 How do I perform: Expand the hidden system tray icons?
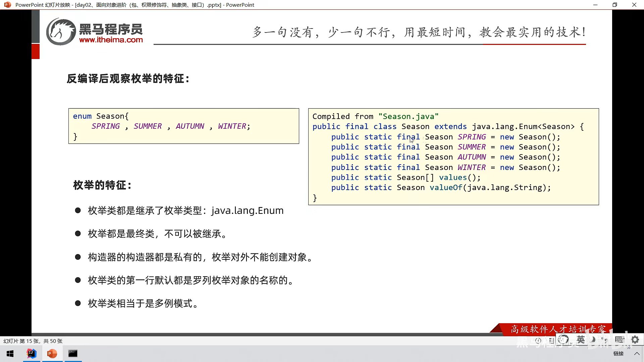[x=637, y=354]
